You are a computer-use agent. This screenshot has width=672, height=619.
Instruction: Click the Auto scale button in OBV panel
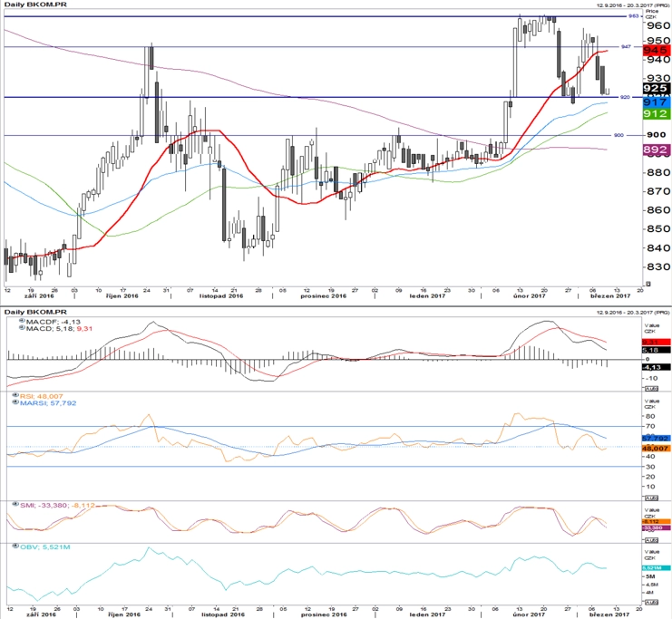[651, 603]
